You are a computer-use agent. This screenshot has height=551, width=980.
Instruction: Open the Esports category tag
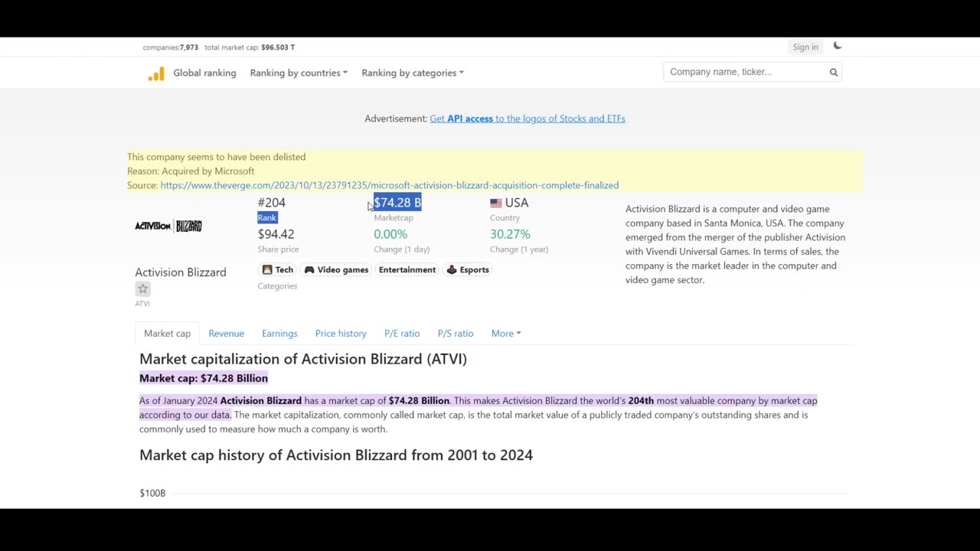(468, 269)
